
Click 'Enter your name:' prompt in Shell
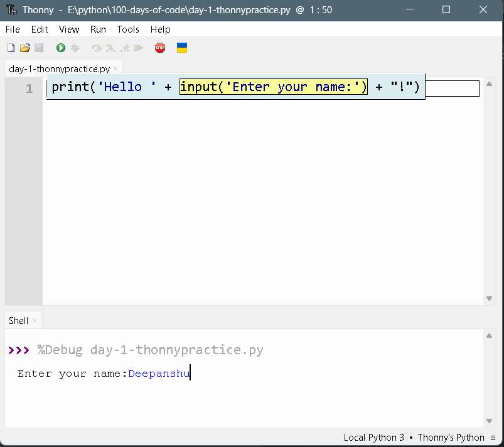[x=72, y=374]
